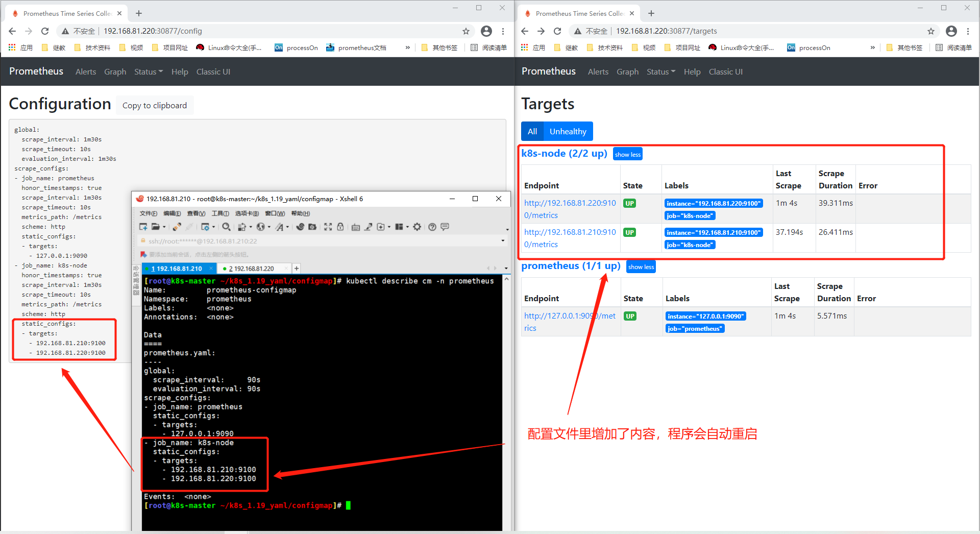Click the Help question-mark icon in Xshell toolbar
The height and width of the screenshot is (534, 980).
431,227
